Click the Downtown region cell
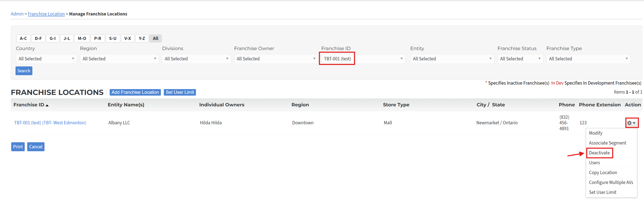 coord(303,123)
